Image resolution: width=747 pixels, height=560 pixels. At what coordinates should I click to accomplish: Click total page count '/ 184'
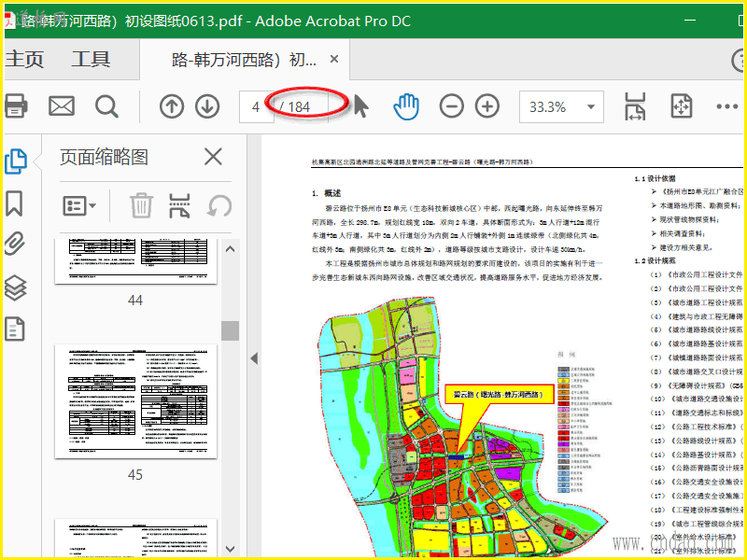point(295,107)
